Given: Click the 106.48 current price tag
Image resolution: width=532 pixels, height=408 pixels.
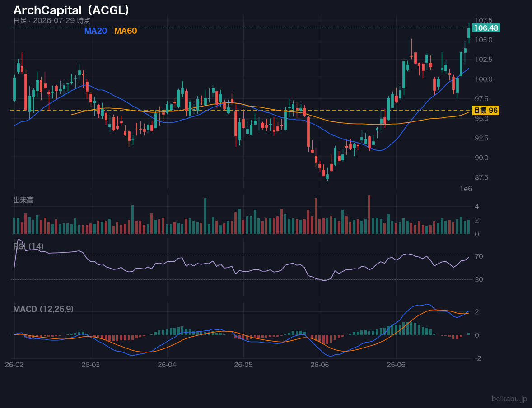Looking at the screenshot, I should [x=486, y=28].
